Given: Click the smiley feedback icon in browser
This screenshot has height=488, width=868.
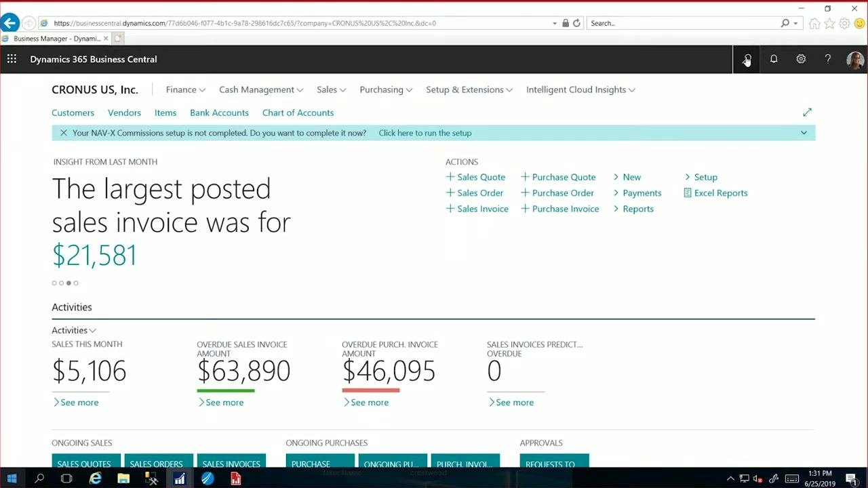Looking at the screenshot, I should pyautogui.click(x=859, y=23).
